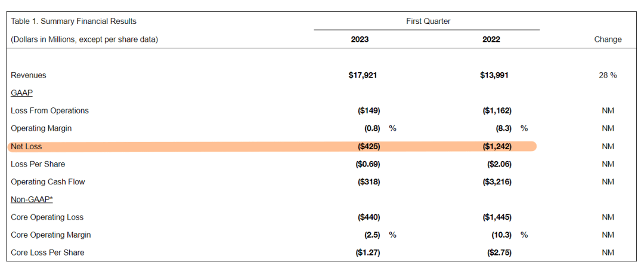Image resolution: width=644 pixels, height=271 pixels.
Task: Select the underlined Non-GAAP* heading
Action: click(32, 199)
